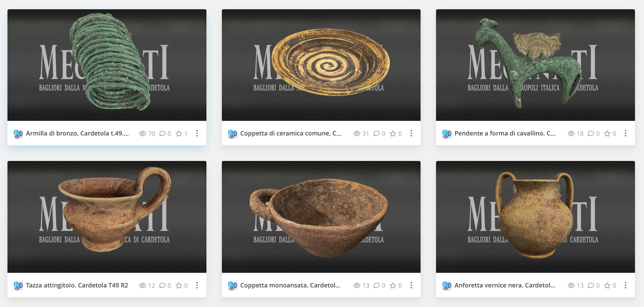This screenshot has height=307, width=644.
Task: Open the spiral-painted ceramic bowl thumbnail
Action: click(321, 65)
